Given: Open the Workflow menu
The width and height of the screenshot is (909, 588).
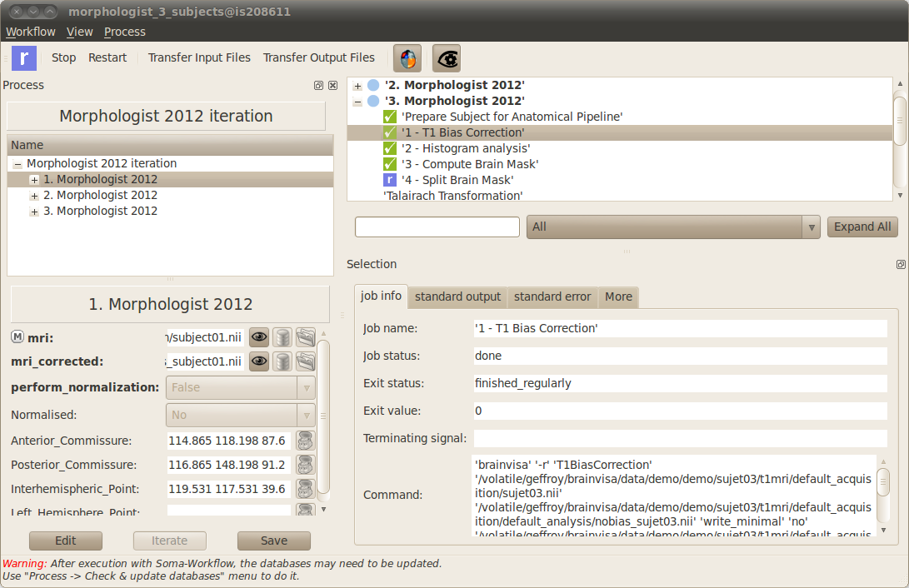Looking at the screenshot, I should (31, 32).
